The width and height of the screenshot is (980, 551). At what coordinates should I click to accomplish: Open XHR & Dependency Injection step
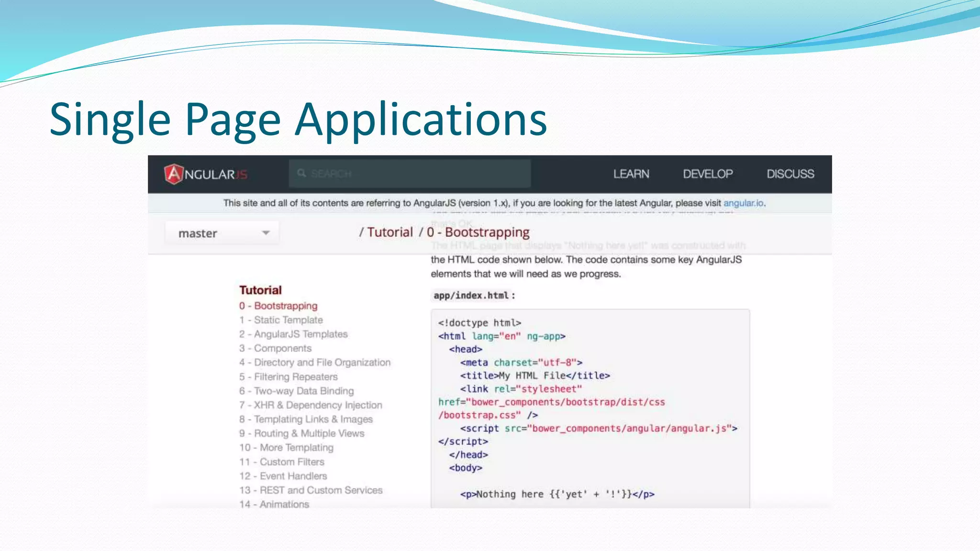pyautogui.click(x=311, y=405)
